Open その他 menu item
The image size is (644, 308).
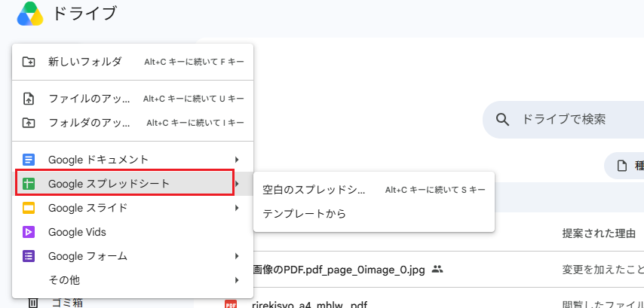point(133,281)
